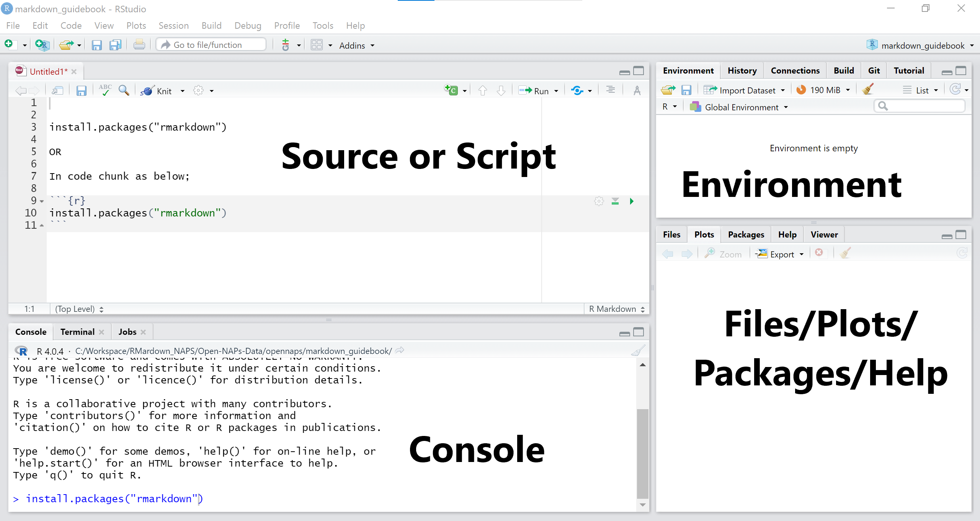
Task: Run current chunk with green play arrow
Action: (632, 201)
